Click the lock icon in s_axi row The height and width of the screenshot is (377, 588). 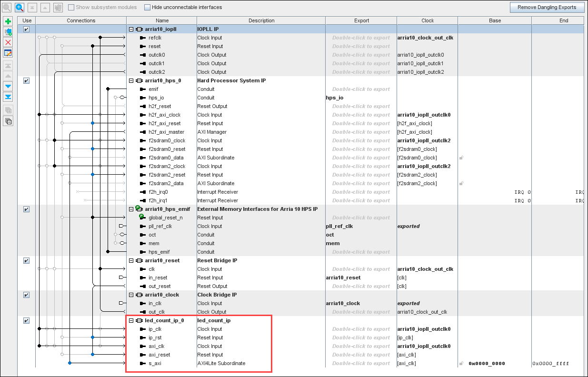pos(461,363)
